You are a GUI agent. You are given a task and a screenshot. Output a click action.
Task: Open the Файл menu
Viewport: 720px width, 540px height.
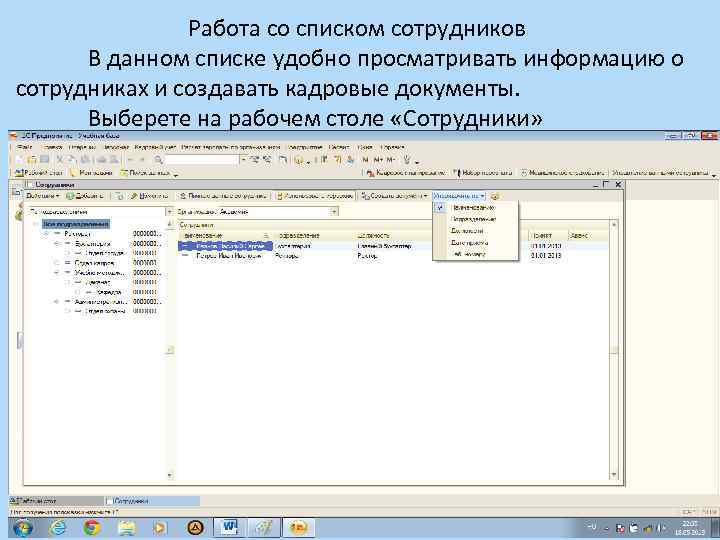click(x=25, y=147)
